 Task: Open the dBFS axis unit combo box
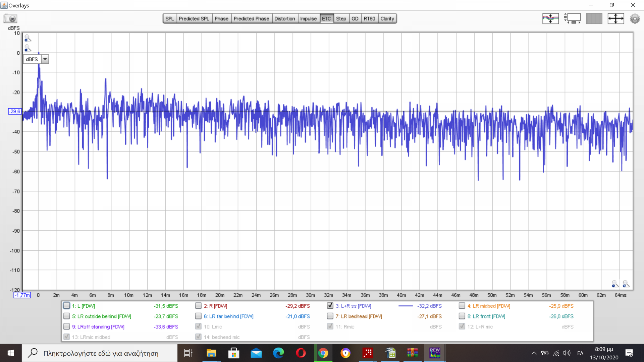click(32, 59)
